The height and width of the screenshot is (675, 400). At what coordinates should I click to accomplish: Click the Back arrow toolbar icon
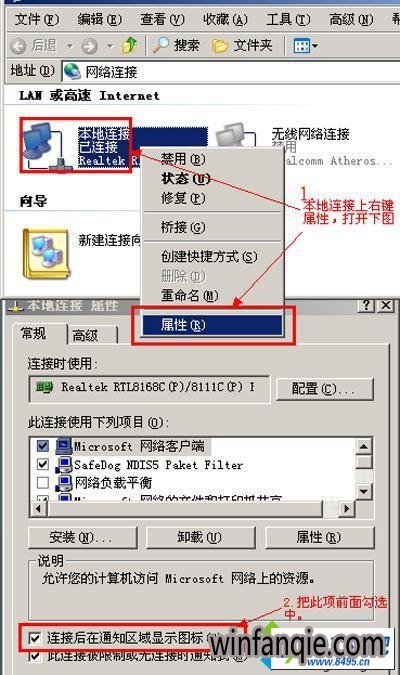click(19, 46)
